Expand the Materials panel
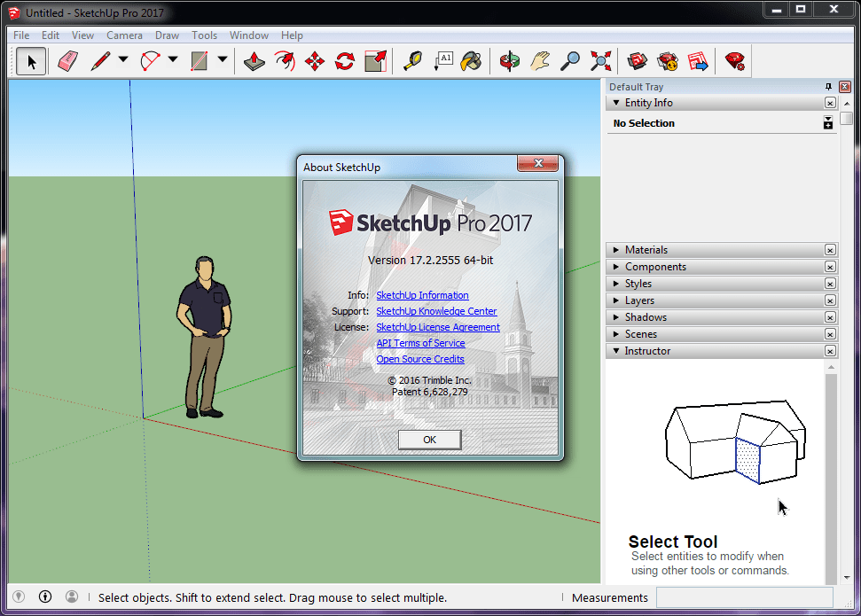This screenshot has width=861, height=616. pyautogui.click(x=616, y=250)
